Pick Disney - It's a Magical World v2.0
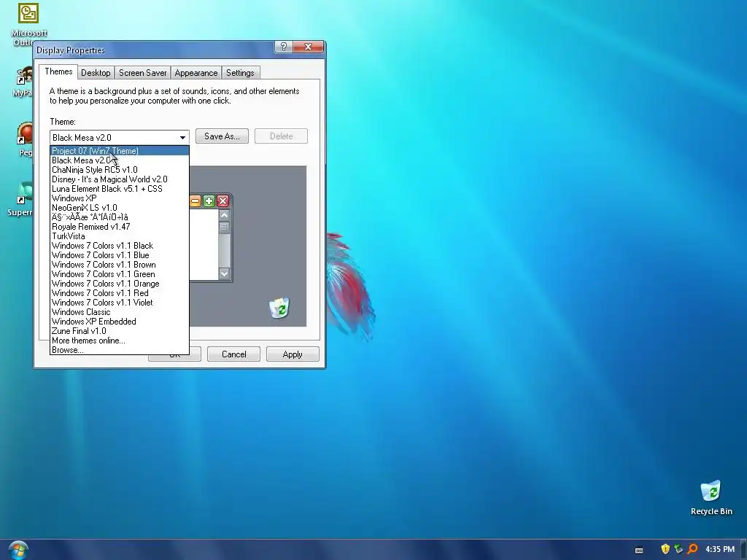 pyautogui.click(x=120, y=179)
